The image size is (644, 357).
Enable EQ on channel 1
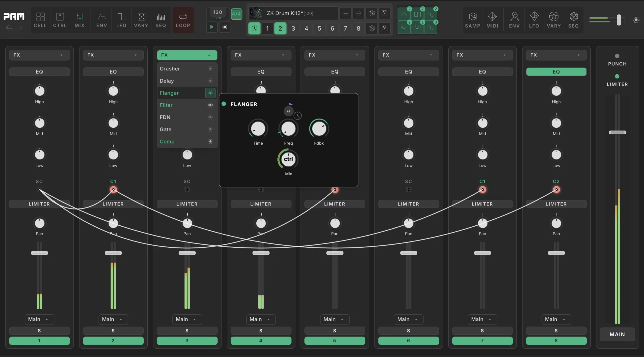coord(39,72)
